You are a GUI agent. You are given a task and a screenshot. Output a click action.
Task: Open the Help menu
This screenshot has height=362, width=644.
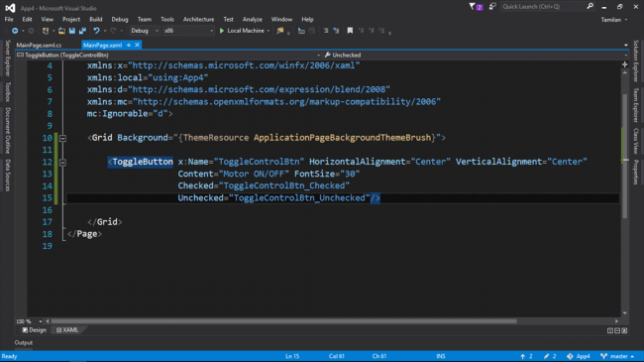pyautogui.click(x=307, y=19)
